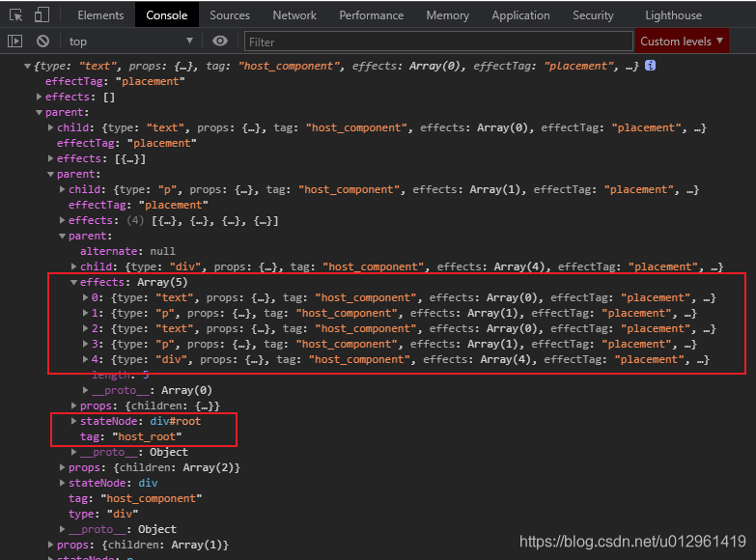Screen dimensions: 756x560
Task: Select the alternate: null property
Action: (127, 251)
